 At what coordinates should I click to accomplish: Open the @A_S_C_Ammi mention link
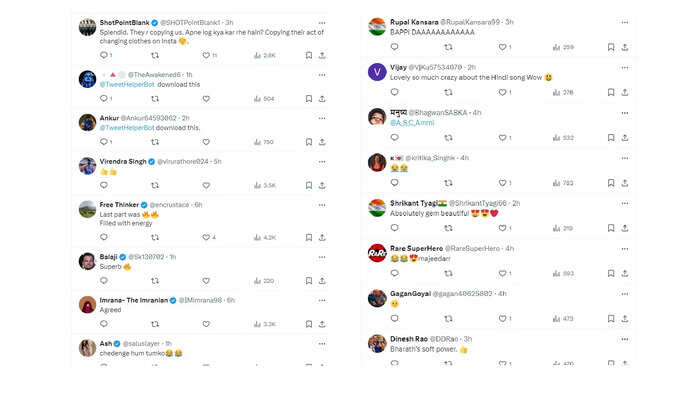pos(412,123)
